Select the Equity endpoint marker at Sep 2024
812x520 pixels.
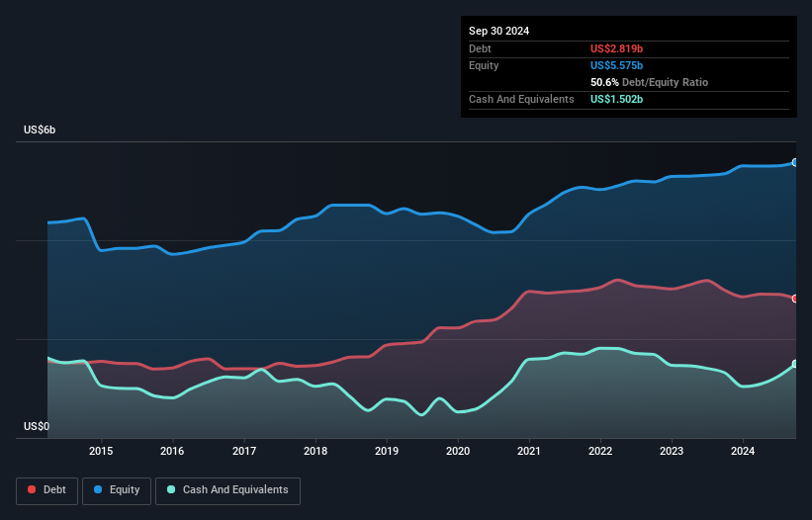tap(795, 162)
